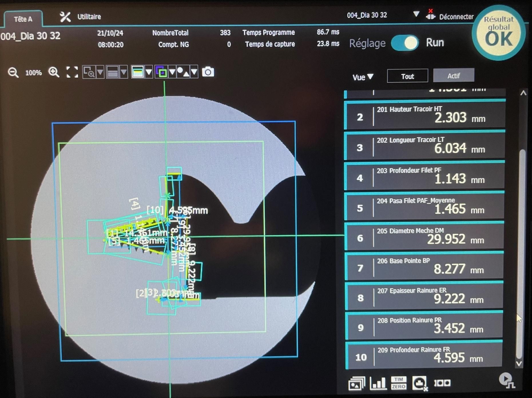Open the Vue dropdown
Screen dimensions: 532x398
(x=363, y=77)
